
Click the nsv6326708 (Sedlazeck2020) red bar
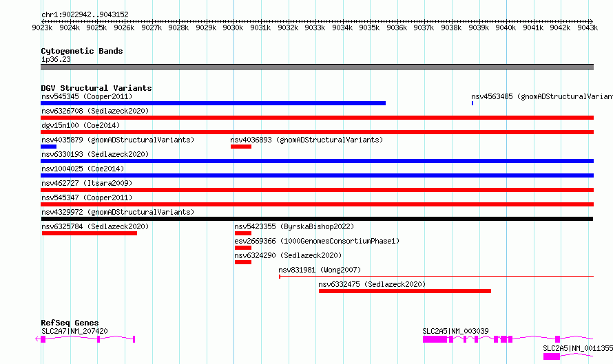click(x=317, y=118)
